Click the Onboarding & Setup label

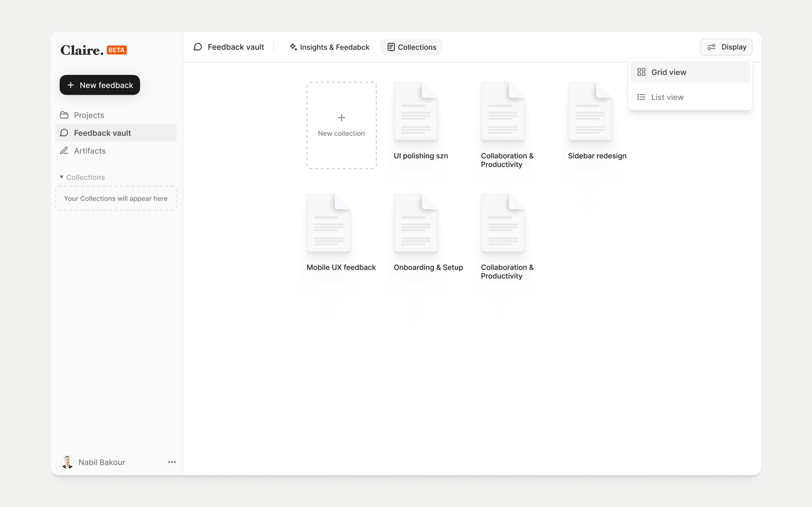[428, 267]
